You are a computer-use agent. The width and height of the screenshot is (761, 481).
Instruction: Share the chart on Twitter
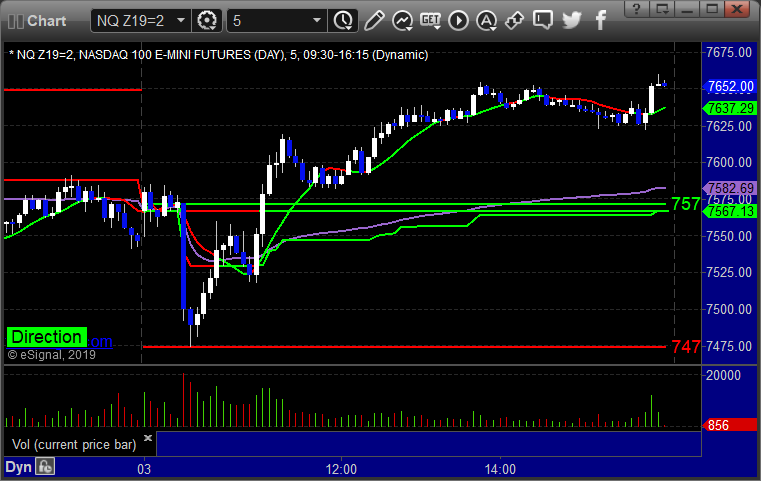572,21
